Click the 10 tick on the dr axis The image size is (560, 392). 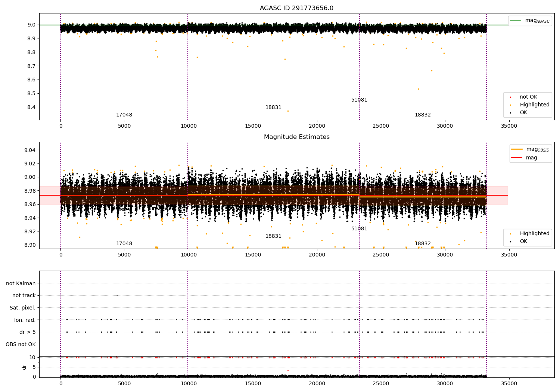coord(32,357)
